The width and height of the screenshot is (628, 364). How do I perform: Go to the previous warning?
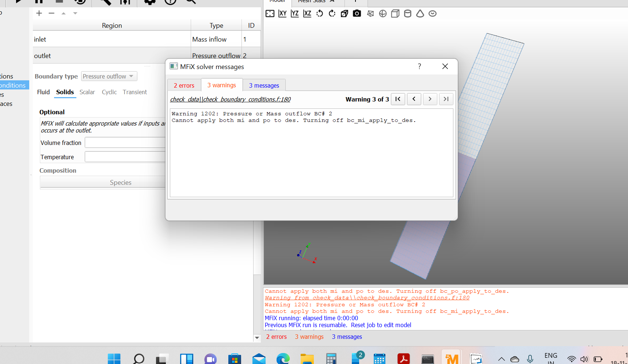click(414, 99)
